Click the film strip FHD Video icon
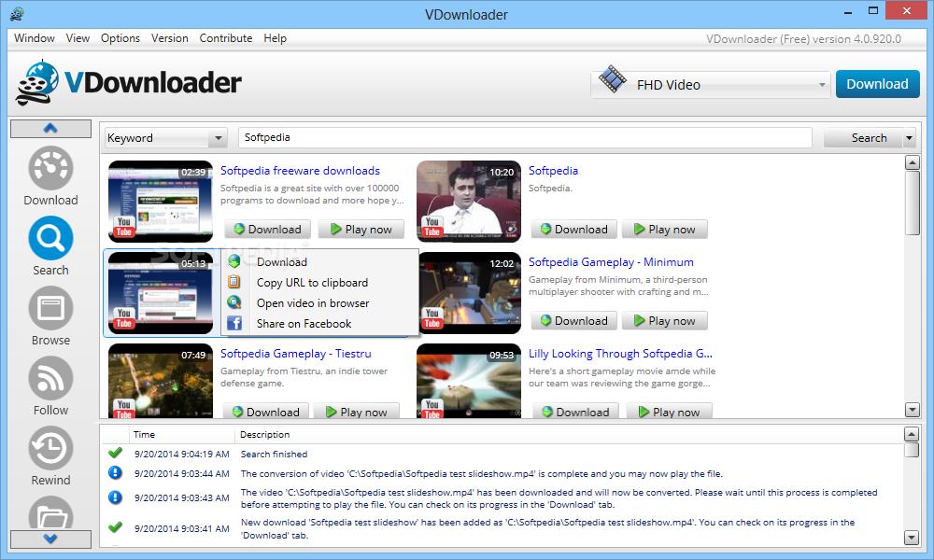Image resolution: width=934 pixels, height=560 pixels. 613,79
